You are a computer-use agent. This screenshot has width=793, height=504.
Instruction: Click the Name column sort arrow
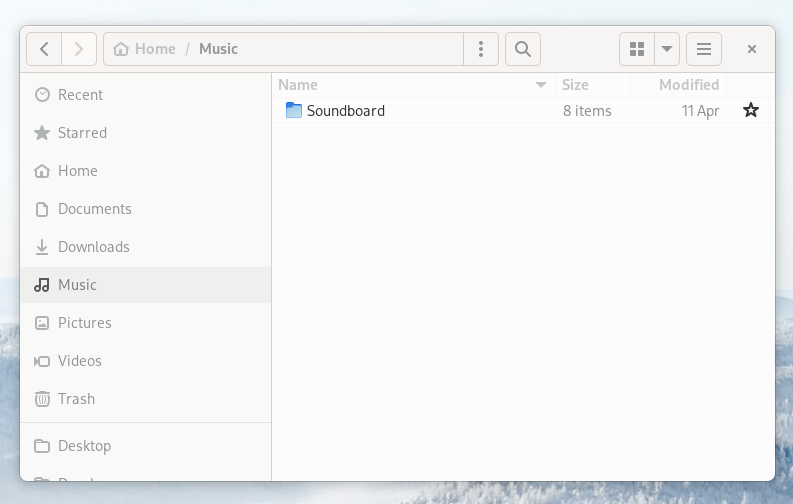541,85
